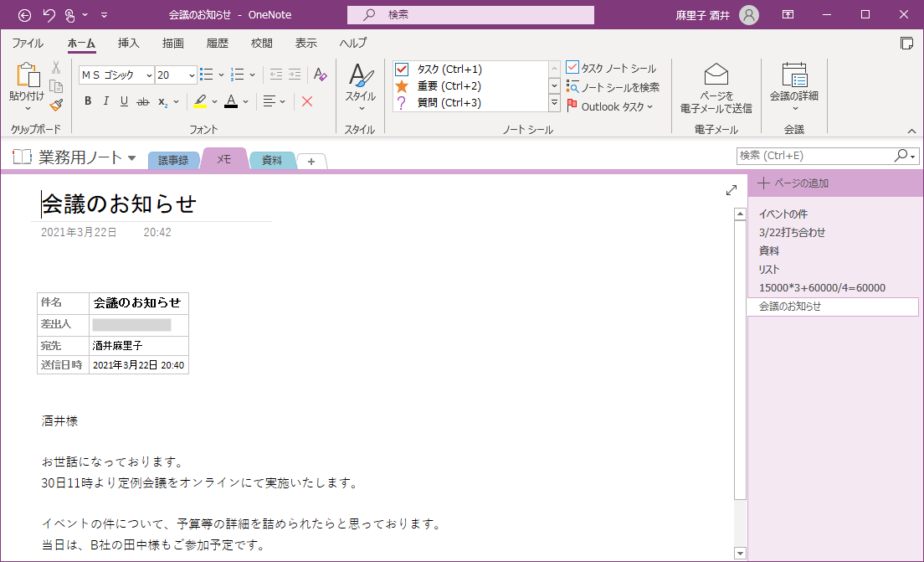The width and height of the screenshot is (924, 562).
Task: Open the Styles gallery
Action: pos(360,87)
